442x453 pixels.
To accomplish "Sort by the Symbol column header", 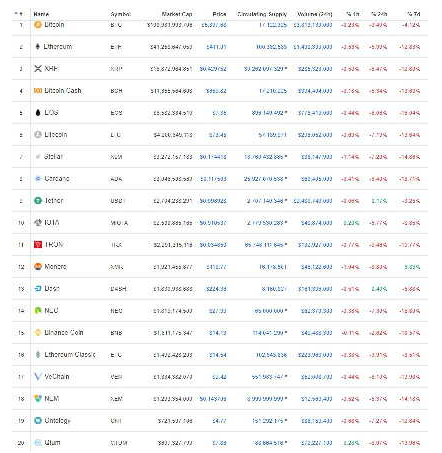I will click(x=121, y=14).
